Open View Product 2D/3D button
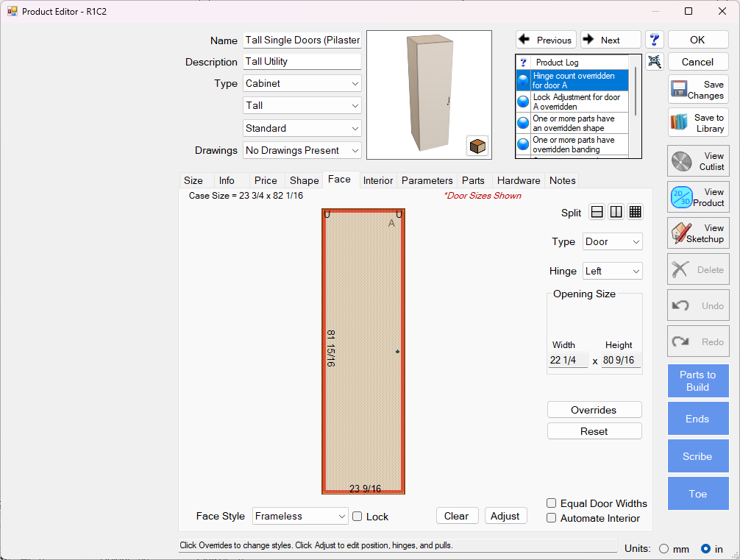740x560 pixels. 698,197
